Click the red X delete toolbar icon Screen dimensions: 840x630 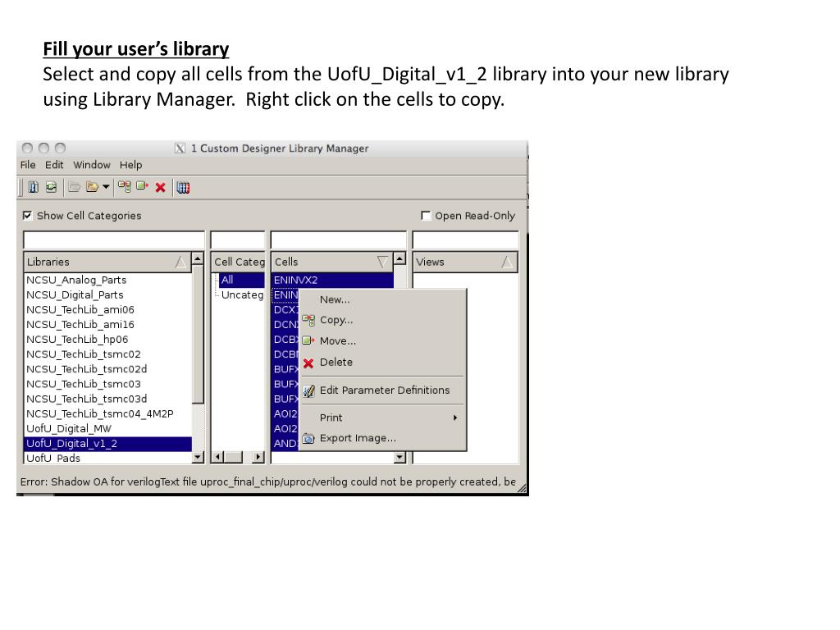pos(160,188)
